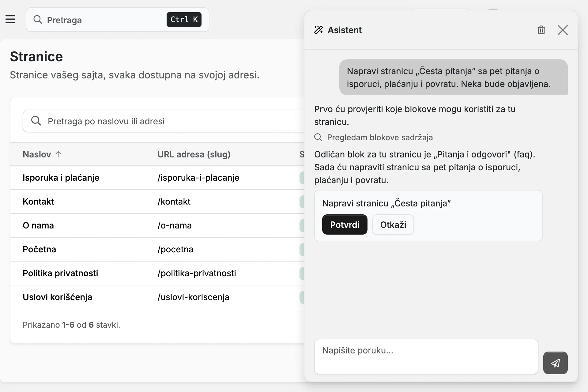Confirm creating page with Potvrdi
This screenshot has width=588, height=392.
tap(345, 224)
